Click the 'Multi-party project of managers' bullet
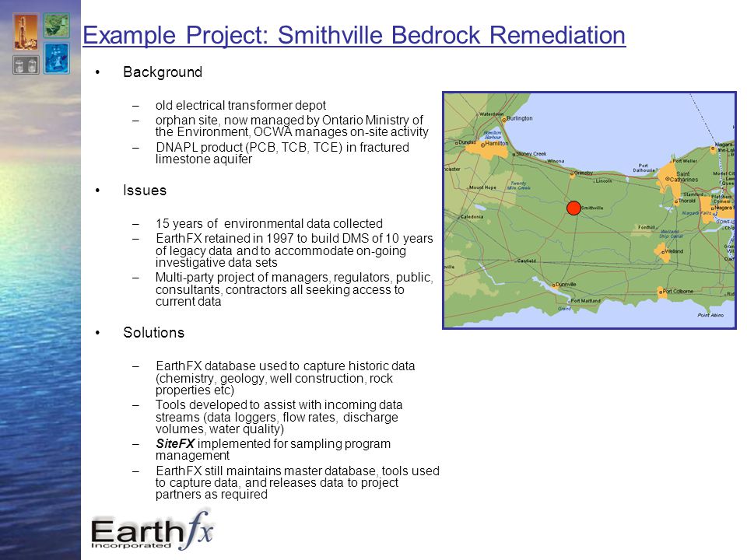747x560 pixels. [x=294, y=289]
